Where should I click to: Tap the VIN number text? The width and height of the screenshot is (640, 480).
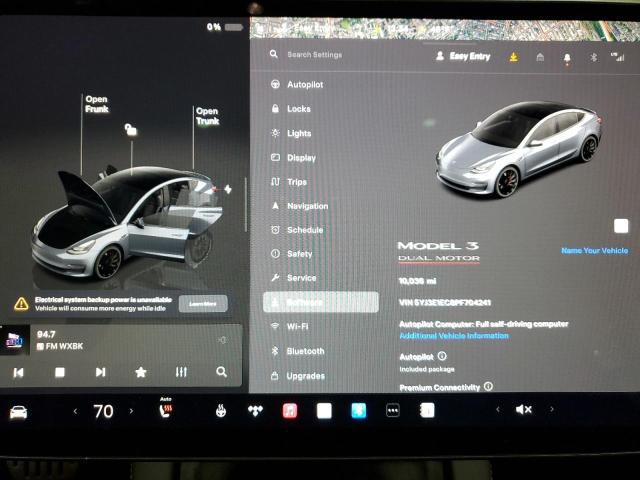tap(444, 302)
